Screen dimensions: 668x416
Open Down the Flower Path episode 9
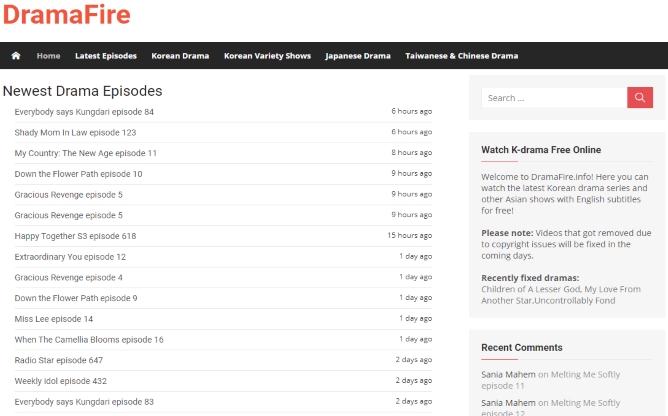click(x=76, y=298)
